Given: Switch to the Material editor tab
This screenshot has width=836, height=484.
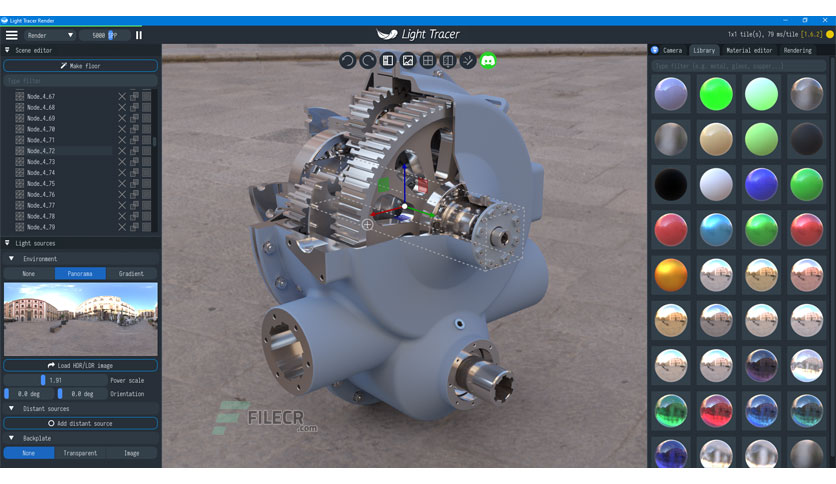Looking at the screenshot, I should (749, 50).
